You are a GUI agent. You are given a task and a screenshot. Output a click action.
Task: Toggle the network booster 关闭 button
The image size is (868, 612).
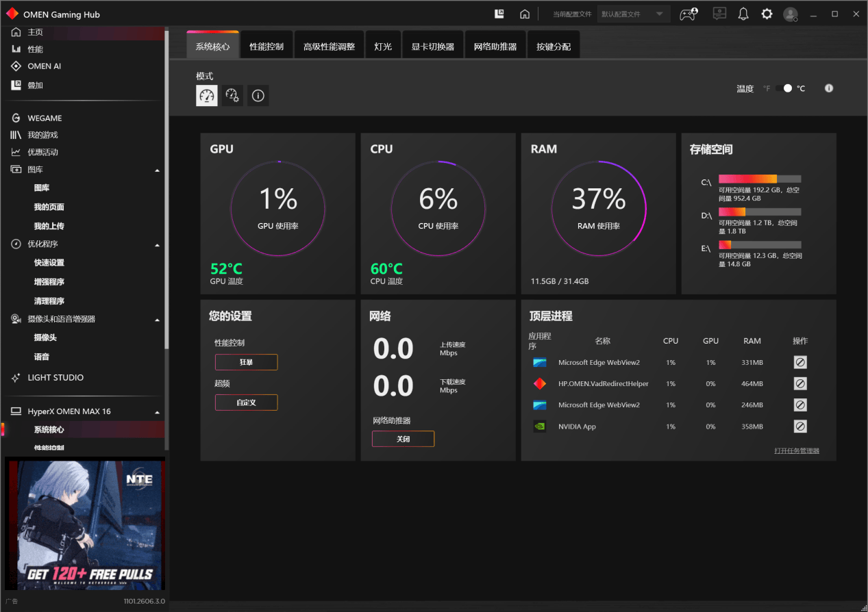[403, 439]
